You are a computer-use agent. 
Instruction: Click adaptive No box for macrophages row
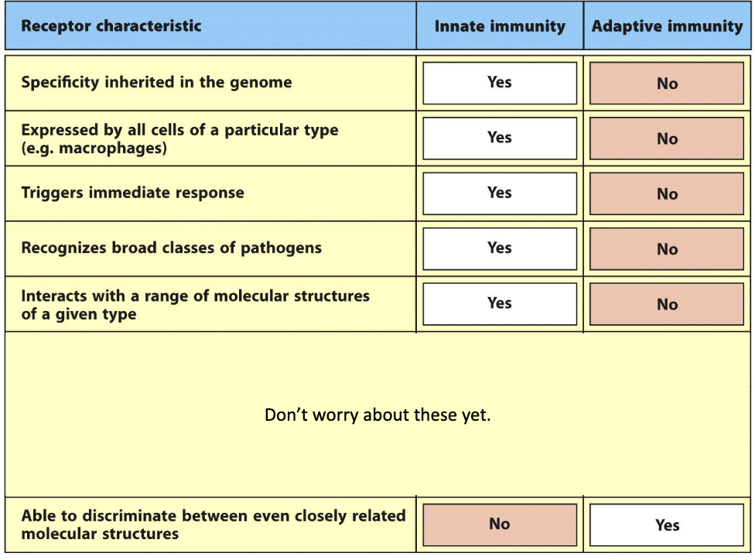coord(667,139)
